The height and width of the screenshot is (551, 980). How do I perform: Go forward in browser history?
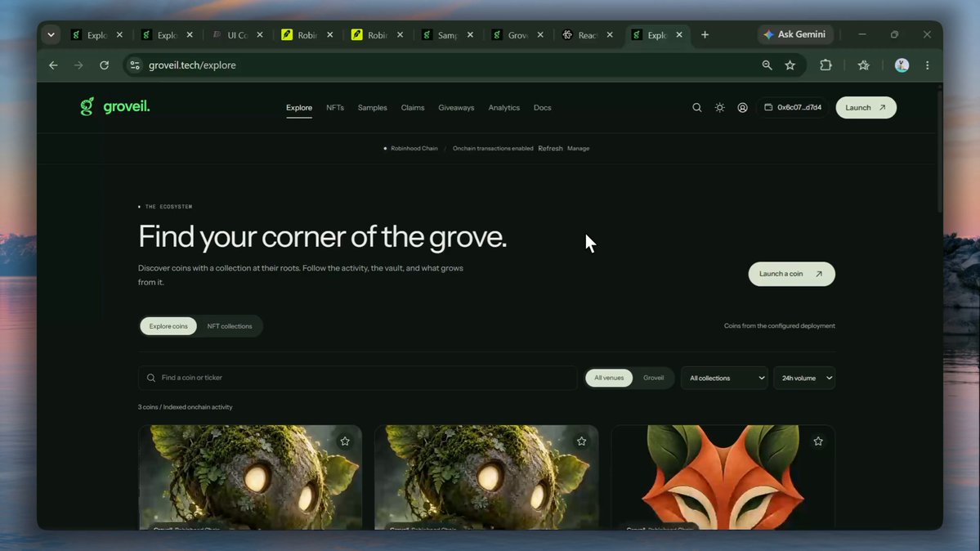pyautogui.click(x=78, y=65)
